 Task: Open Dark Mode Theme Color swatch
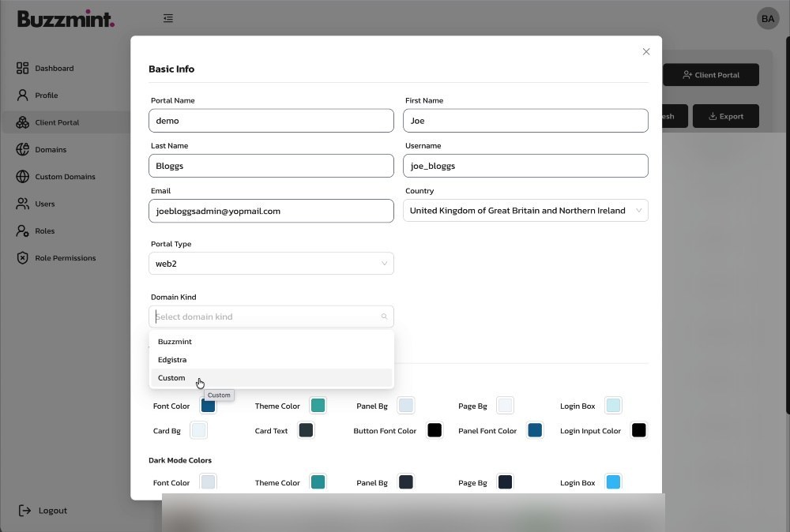coord(318,482)
